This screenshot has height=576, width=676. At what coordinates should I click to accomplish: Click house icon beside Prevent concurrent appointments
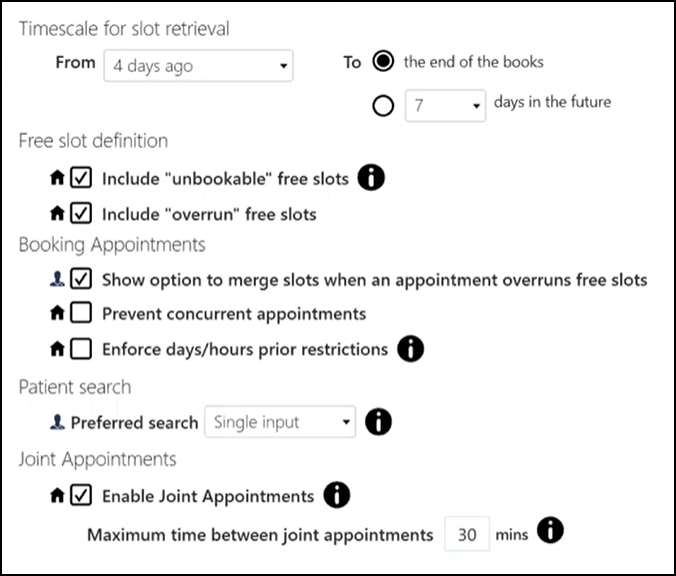[58, 314]
